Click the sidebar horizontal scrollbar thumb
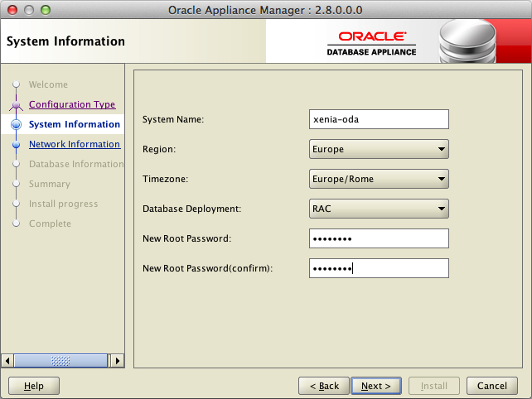 [60, 361]
